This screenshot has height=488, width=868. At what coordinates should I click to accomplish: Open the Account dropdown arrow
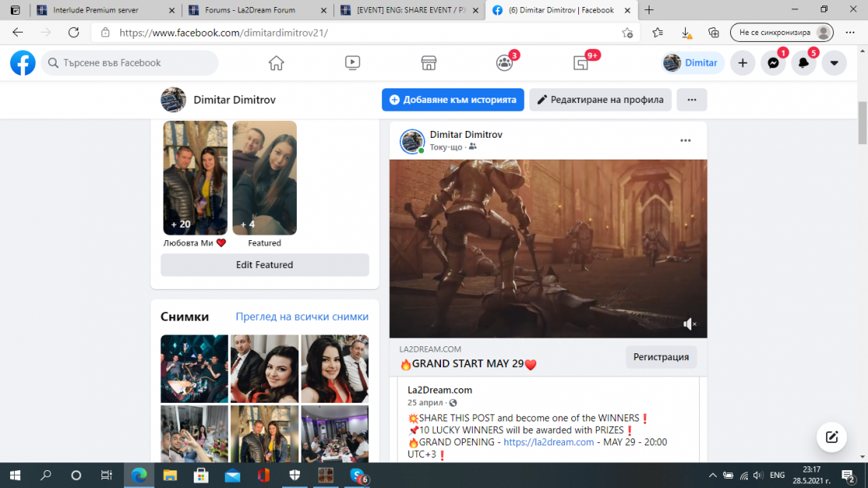click(x=834, y=64)
